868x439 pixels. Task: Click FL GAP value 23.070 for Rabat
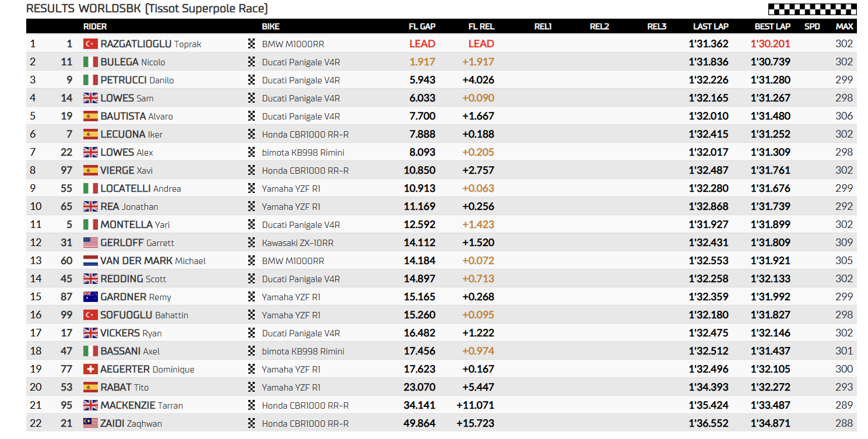coord(420,387)
